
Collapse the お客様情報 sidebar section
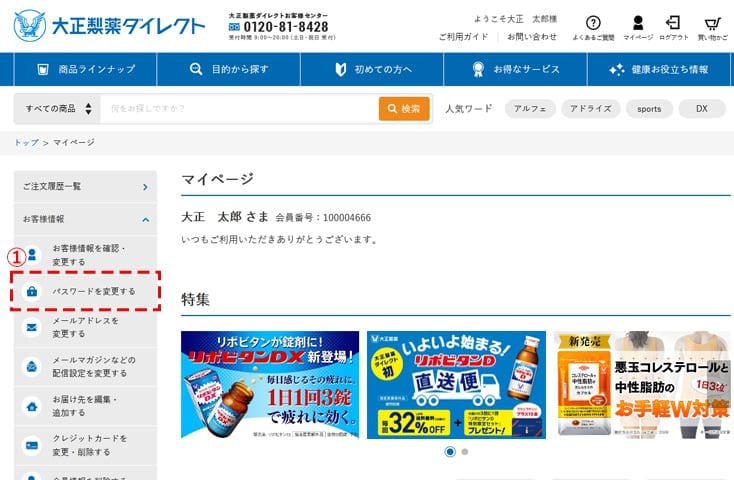[x=145, y=218]
